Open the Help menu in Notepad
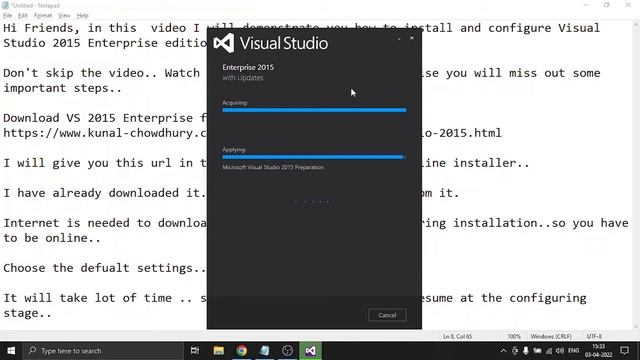Image resolution: width=640 pixels, height=360 pixels. coord(82,16)
